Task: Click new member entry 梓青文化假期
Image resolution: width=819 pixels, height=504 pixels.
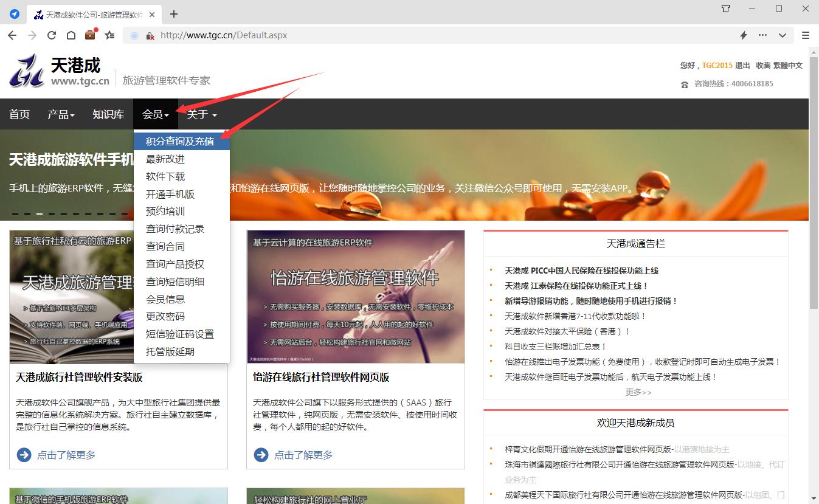Action: (617, 449)
